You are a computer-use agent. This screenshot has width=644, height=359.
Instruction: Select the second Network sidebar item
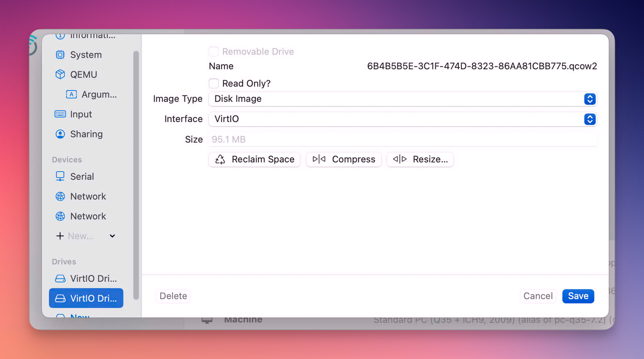coord(88,216)
